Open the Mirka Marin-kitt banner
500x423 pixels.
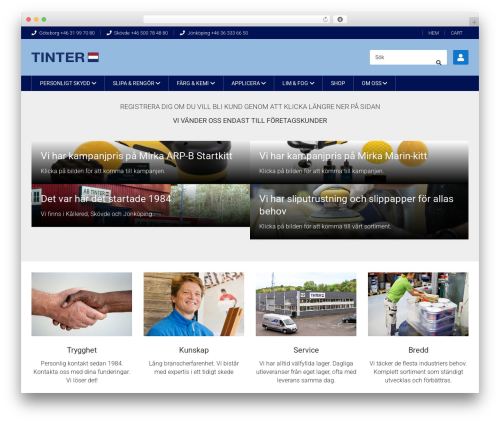point(359,162)
